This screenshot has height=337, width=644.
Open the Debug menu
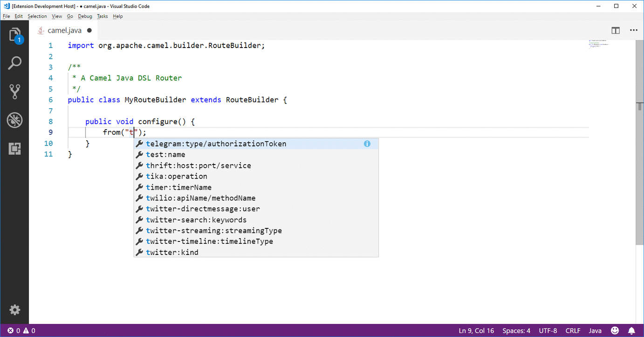[x=85, y=16]
